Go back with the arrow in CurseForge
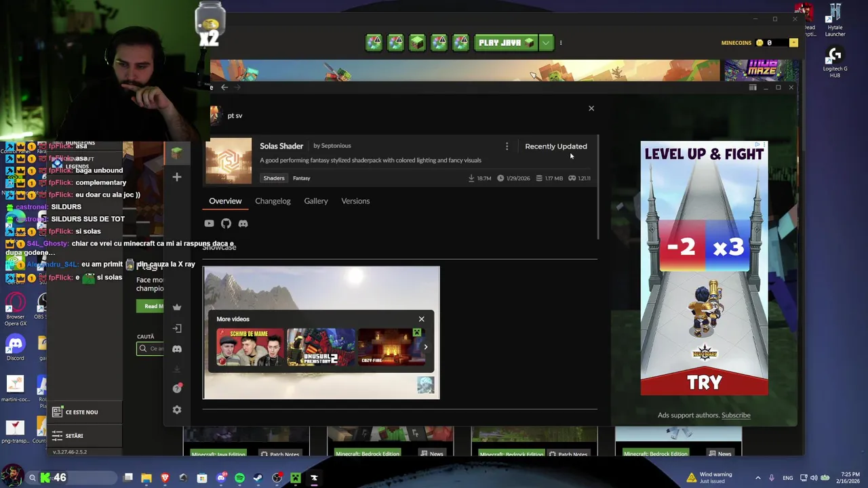 pos(224,87)
